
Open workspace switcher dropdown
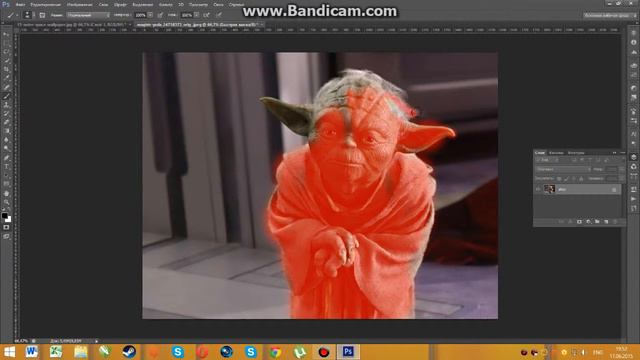610,15
